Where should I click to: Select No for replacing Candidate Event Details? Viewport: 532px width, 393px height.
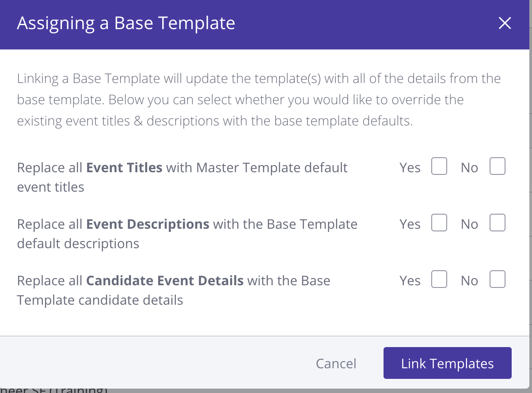(498, 280)
